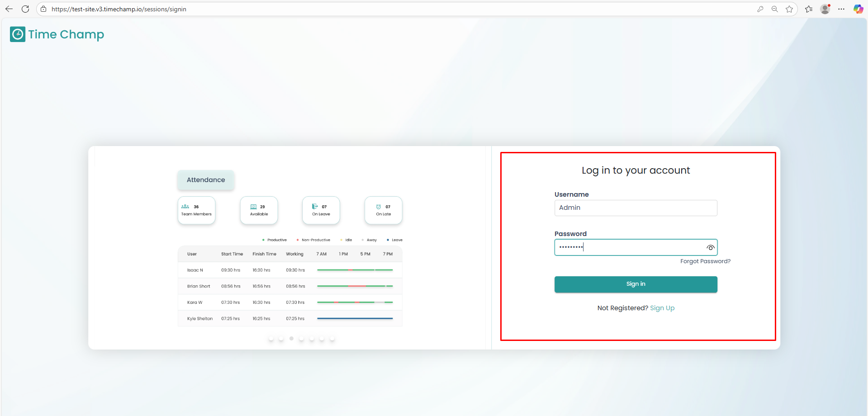Click Kyle Shelton's 16:25 hrs finish time
Image resolution: width=868 pixels, height=416 pixels.
[x=261, y=319]
